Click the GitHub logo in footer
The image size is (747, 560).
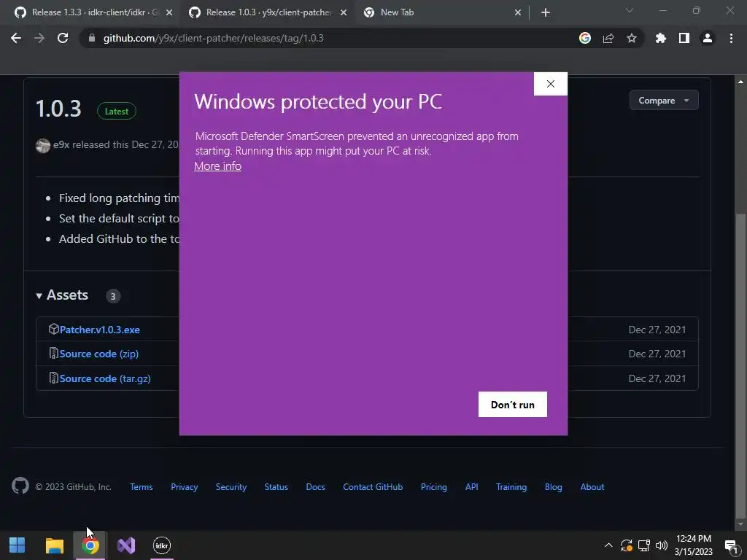coord(20,486)
